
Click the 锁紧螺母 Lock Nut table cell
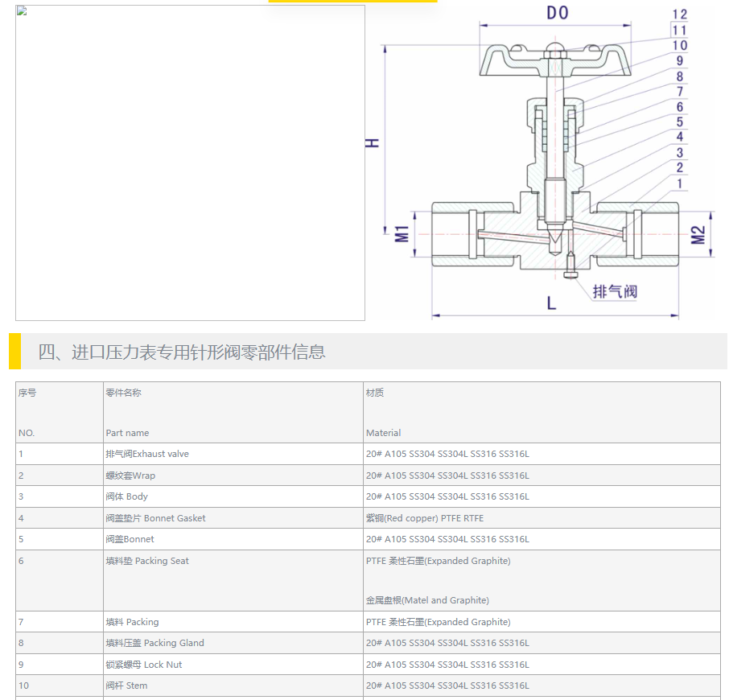click(144, 665)
